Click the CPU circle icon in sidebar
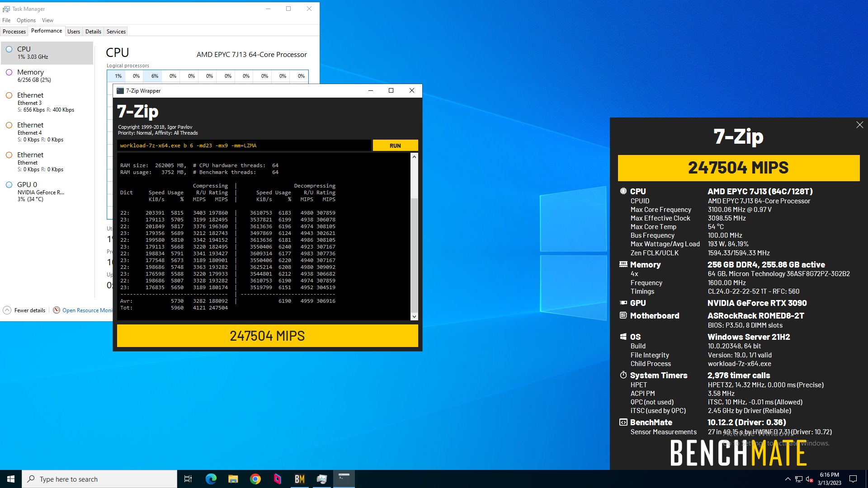The height and width of the screenshot is (488, 868). coord(9,49)
